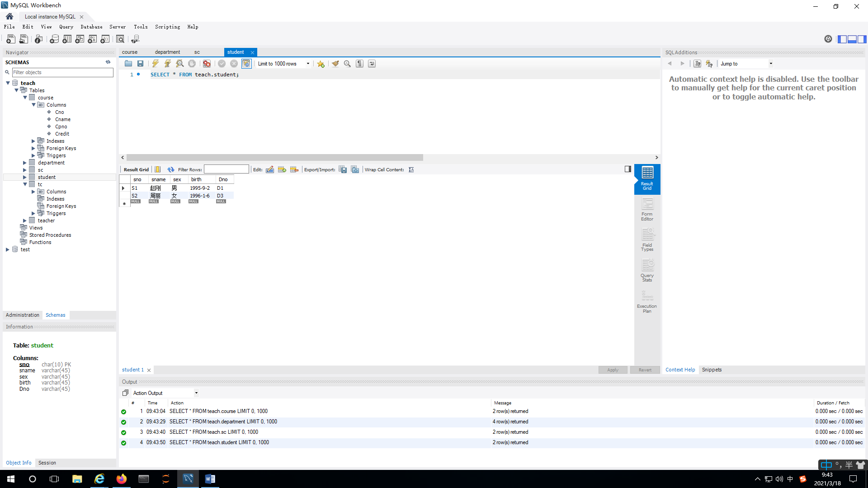Collapse the teach schema node
Viewport: 868px width, 488px height.
click(x=8, y=83)
